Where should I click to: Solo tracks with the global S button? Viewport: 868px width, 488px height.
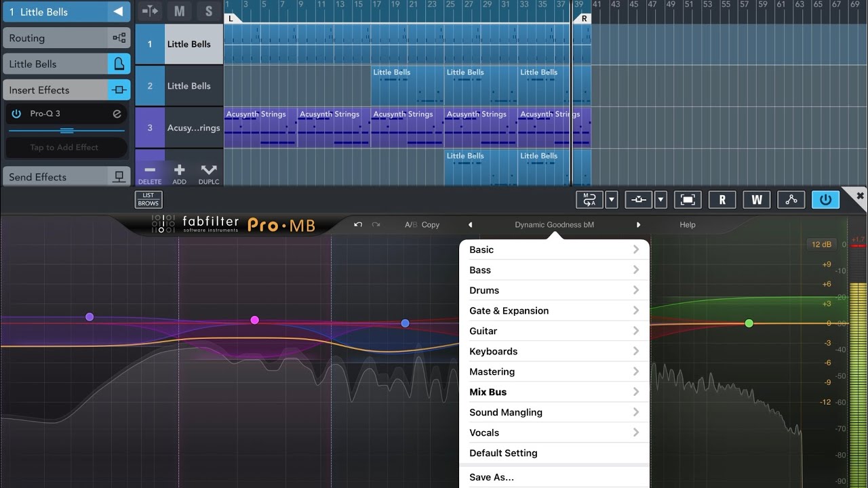click(209, 11)
